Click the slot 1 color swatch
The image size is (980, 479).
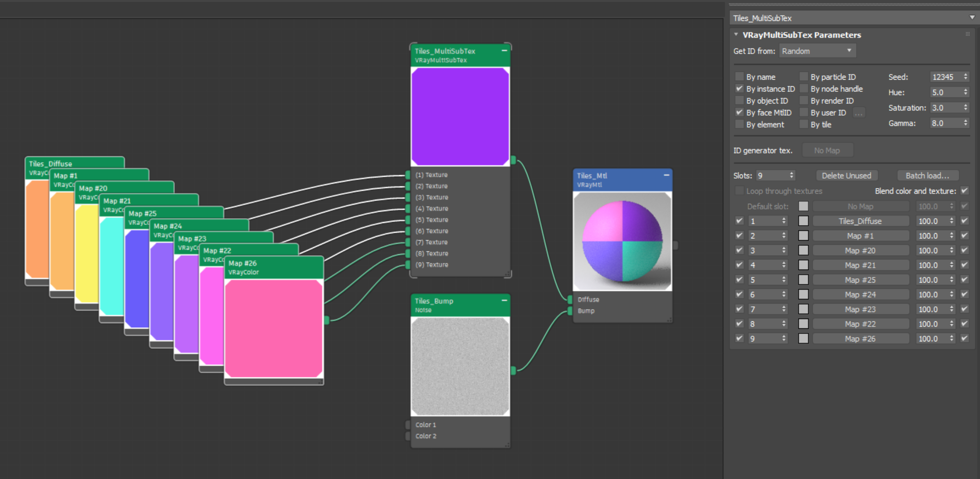click(803, 221)
